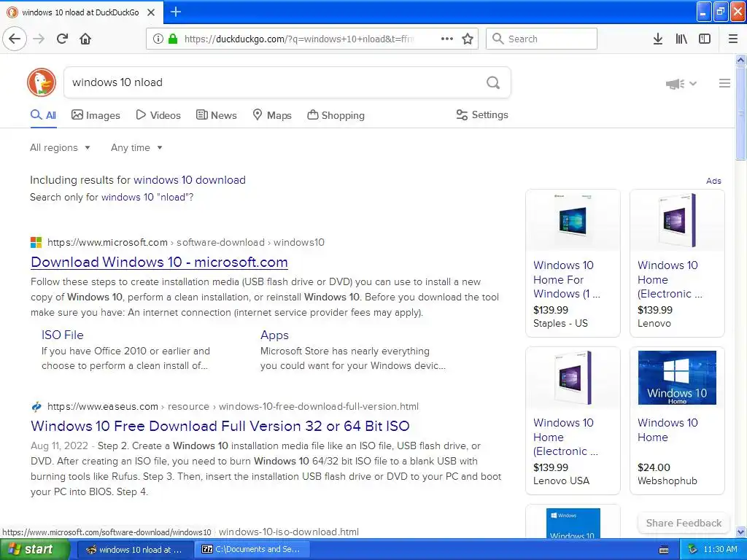Click the Share Feedback button

pos(684,523)
